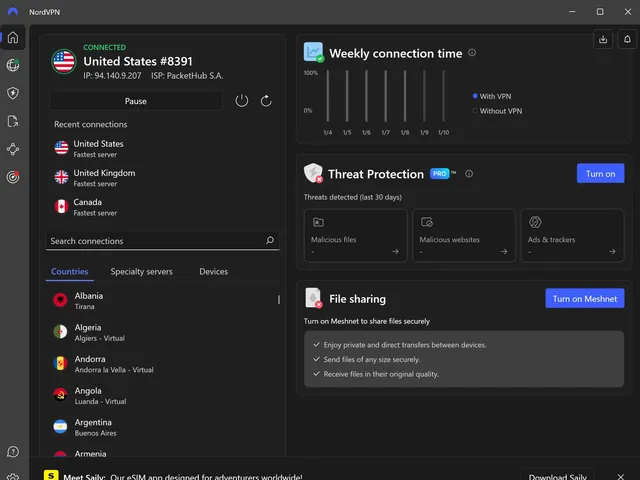This screenshot has width=640, height=480.
Task: Click the Download Saily button
Action: click(x=557, y=476)
